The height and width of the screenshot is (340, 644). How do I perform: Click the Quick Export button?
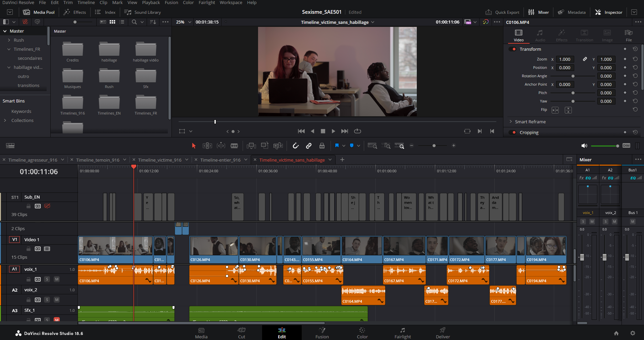coord(502,12)
